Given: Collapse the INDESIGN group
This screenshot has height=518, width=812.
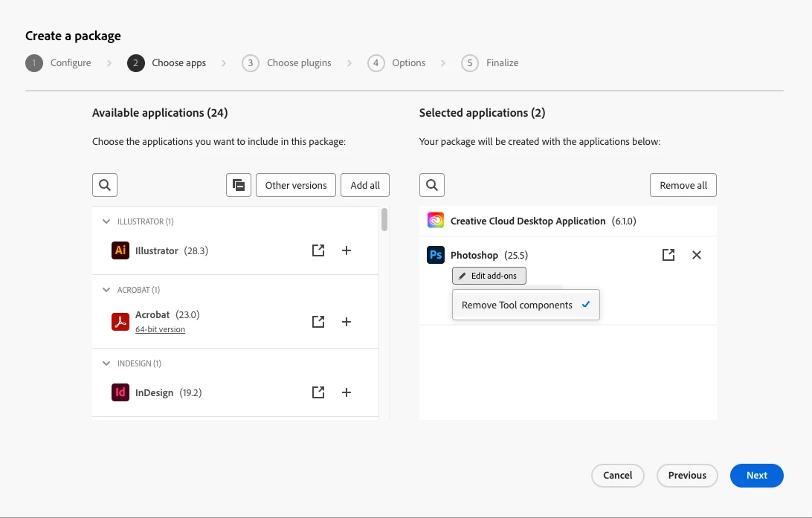Looking at the screenshot, I should [x=106, y=363].
